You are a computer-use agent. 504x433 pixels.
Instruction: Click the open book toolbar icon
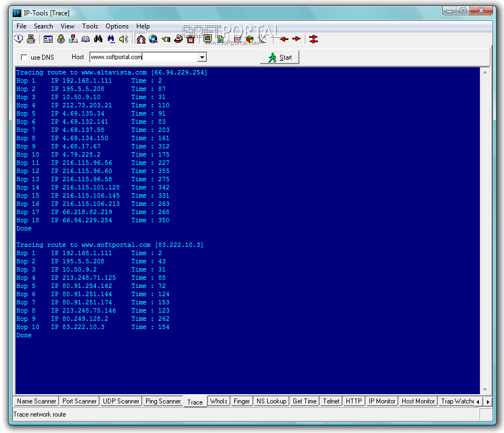[x=85, y=39]
